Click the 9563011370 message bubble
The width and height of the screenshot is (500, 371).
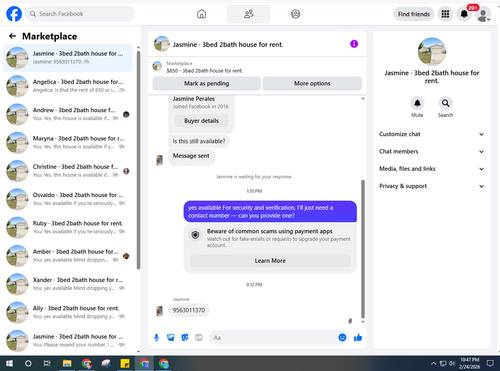pyautogui.click(x=189, y=310)
